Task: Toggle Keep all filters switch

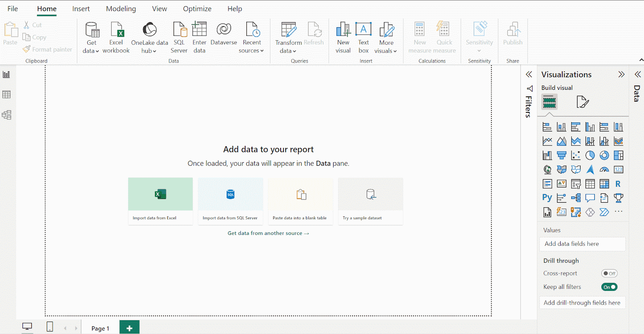Action: [x=609, y=287]
